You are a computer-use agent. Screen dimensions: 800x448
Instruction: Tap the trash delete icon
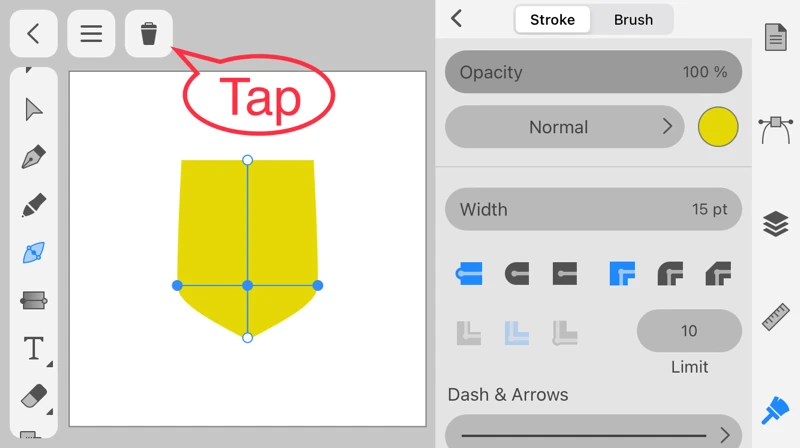[x=149, y=34]
